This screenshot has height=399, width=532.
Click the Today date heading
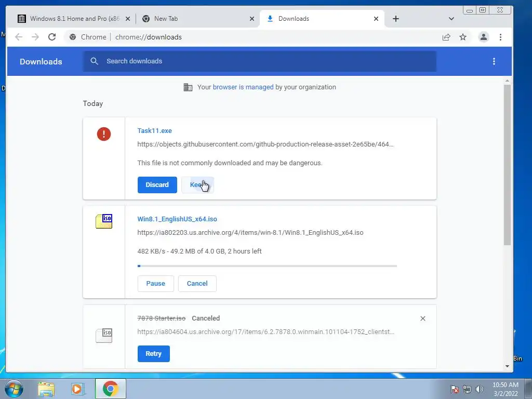pyautogui.click(x=93, y=103)
